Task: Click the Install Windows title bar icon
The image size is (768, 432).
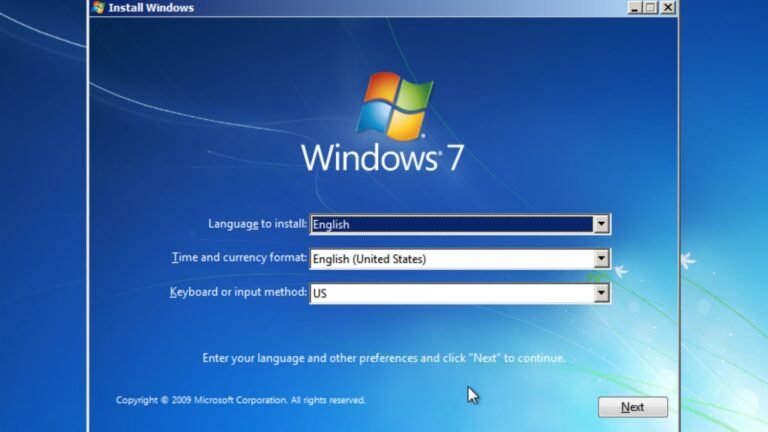Action: [98, 7]
